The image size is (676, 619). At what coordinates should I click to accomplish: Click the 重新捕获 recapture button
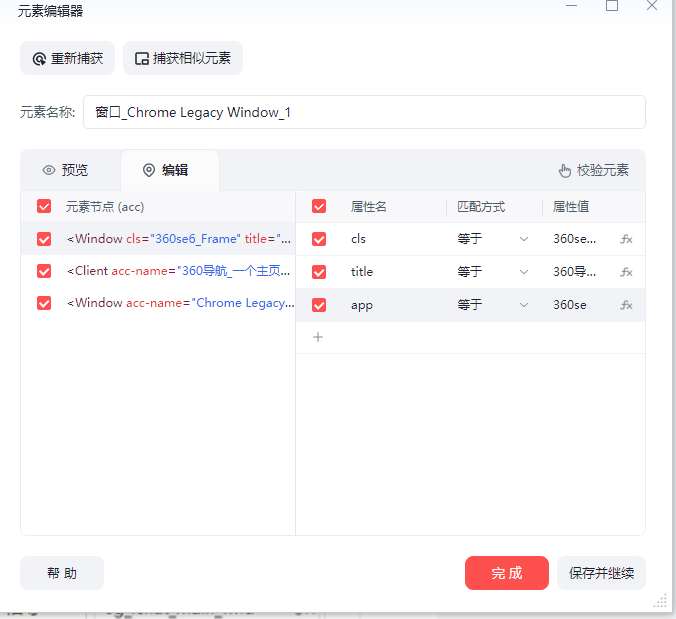[x=68, y=58]
